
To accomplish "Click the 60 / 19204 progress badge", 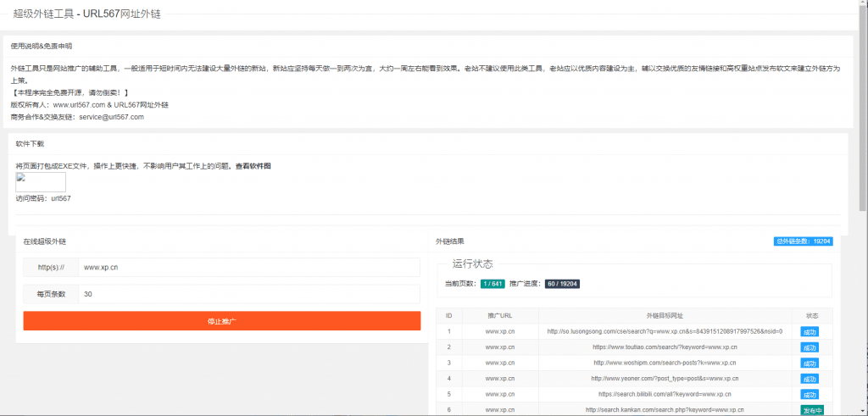I will (562, 283).
